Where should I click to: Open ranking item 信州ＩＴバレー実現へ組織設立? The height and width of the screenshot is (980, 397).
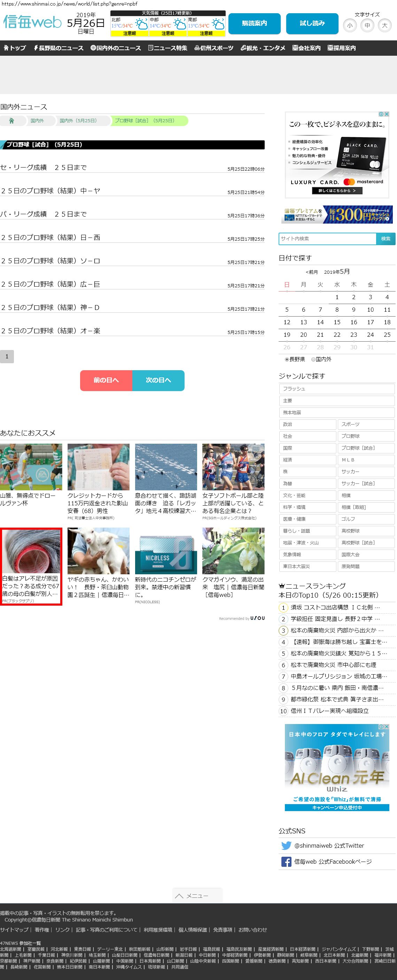click(330, 711)
